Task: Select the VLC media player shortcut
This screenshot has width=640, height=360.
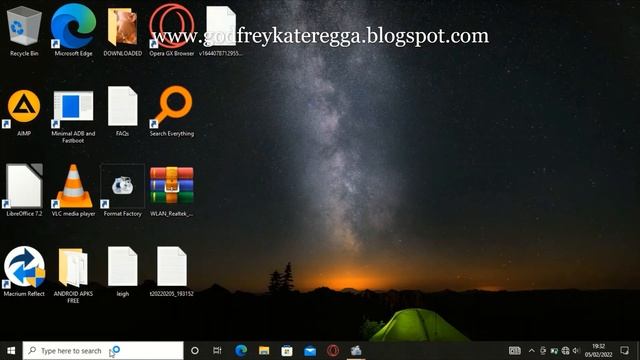Action: (73, 190)
